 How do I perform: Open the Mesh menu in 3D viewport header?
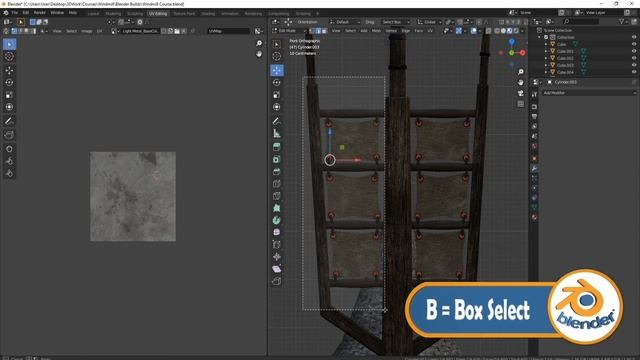click(376, 31)
